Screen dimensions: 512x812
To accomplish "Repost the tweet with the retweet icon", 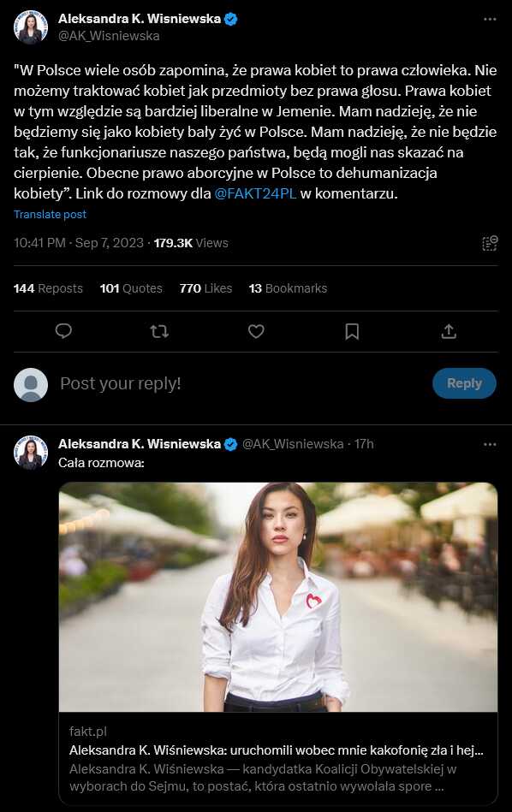I will click(x=159, y=331).
